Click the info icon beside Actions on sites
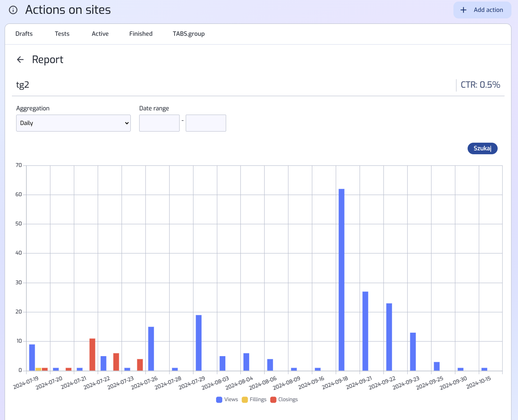The image size is (518, 420). 13,10
